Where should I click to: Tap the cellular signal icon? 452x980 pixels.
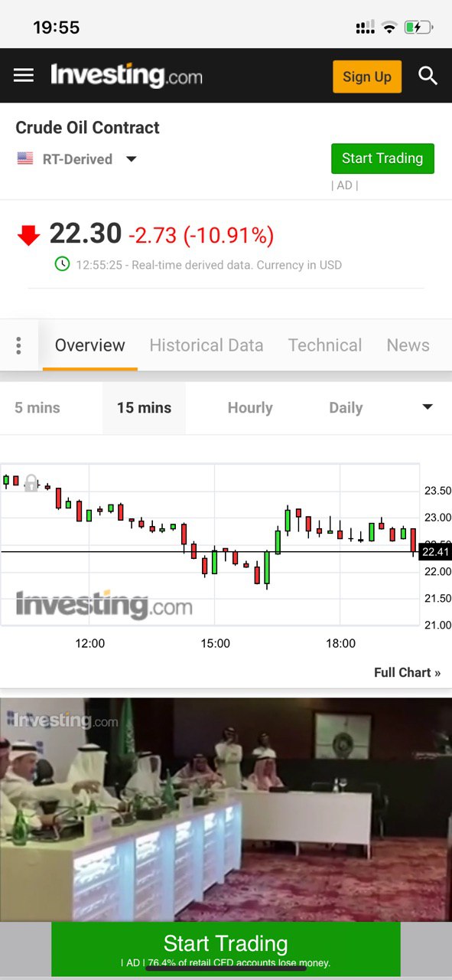coord(366,28)
